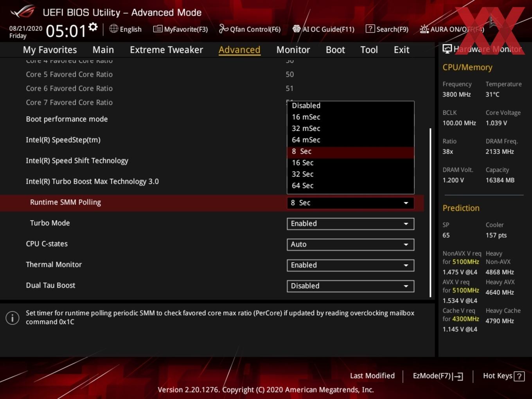Click the Prediction heading
The height and width of the screenshot is (399, 532).
461,208
